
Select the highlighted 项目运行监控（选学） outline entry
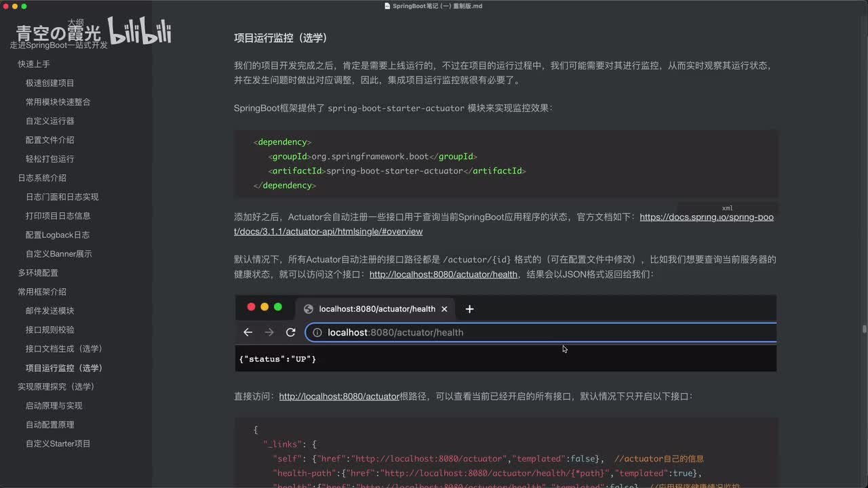(64, 368)
